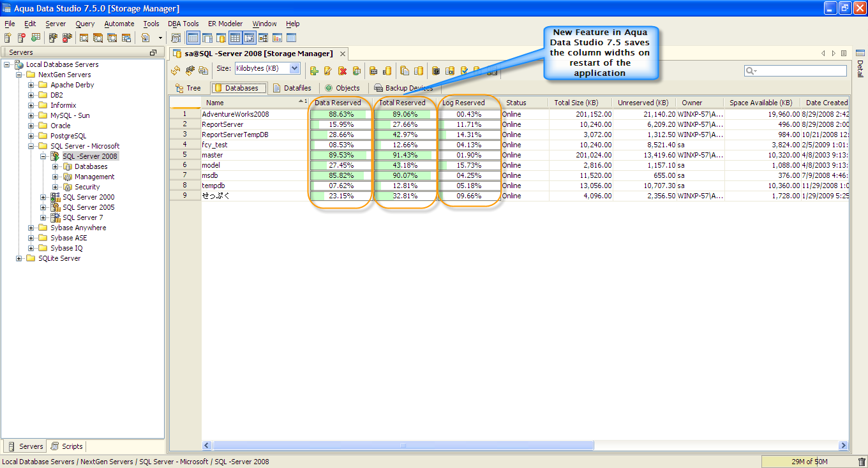This screenshot has height=468, width=868.
Task: Switch to the Scripts tab
Action: 67,446
